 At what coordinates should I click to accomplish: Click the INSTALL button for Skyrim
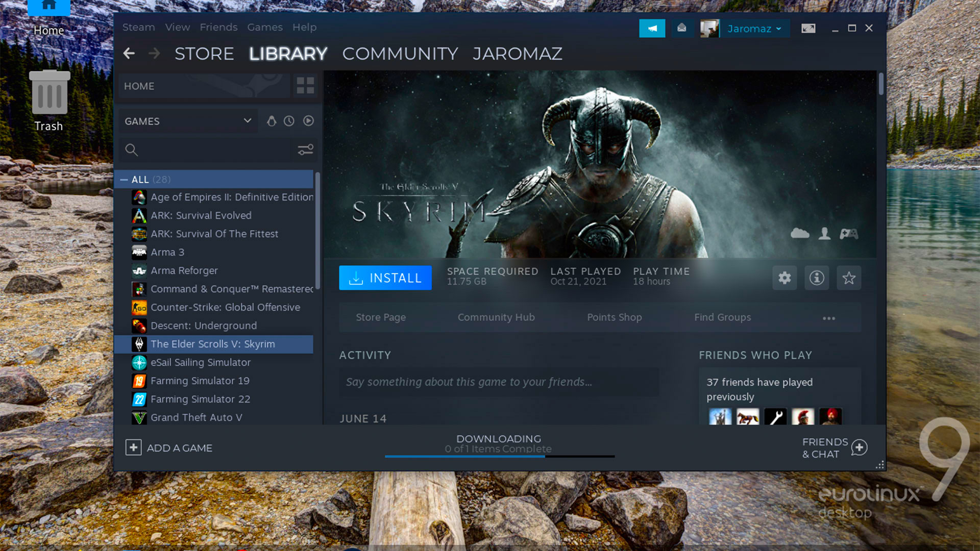[385, 278]
